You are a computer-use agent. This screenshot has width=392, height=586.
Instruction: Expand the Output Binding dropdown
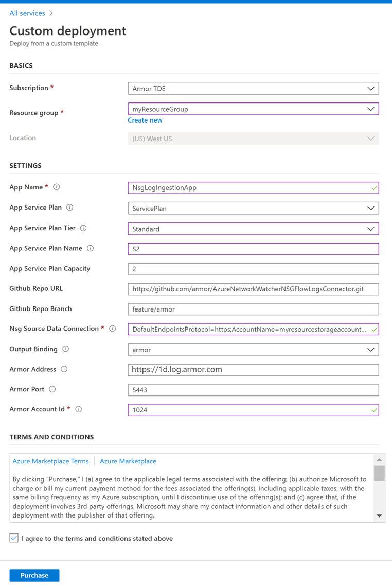pos(253,350)
